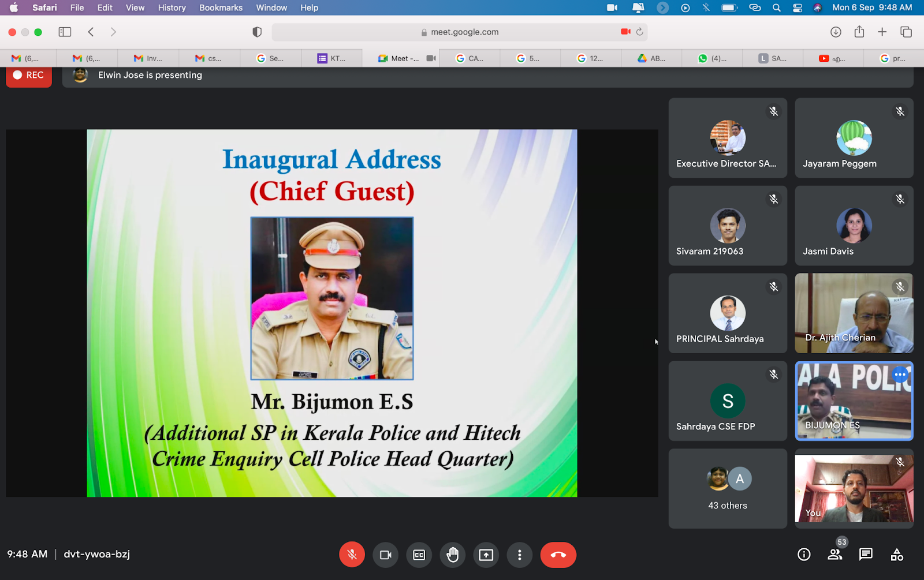Select the Dr. Ajith Cherian video tile
This screenshot has width=924, height=580.
pos(854,313)
